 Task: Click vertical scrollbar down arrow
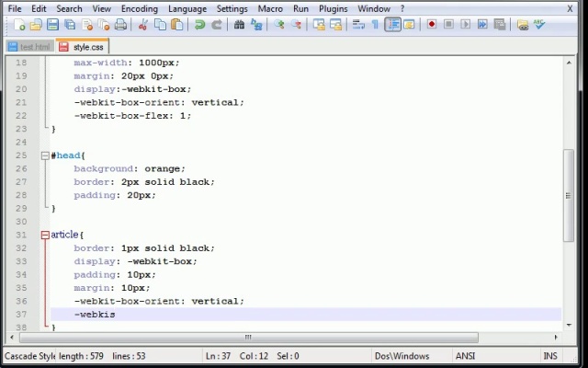pyautogui.click(x=569, y=325)
